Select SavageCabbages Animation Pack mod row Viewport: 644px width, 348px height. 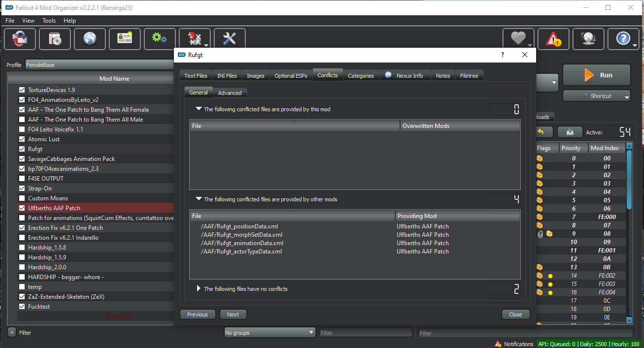pyautogui.click(x=96, y=159)
